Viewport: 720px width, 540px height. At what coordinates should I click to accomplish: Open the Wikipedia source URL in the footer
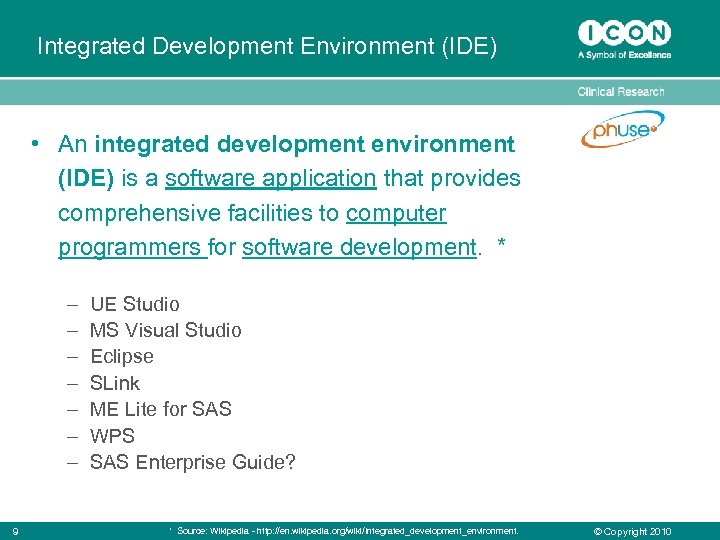coord(387,531)
